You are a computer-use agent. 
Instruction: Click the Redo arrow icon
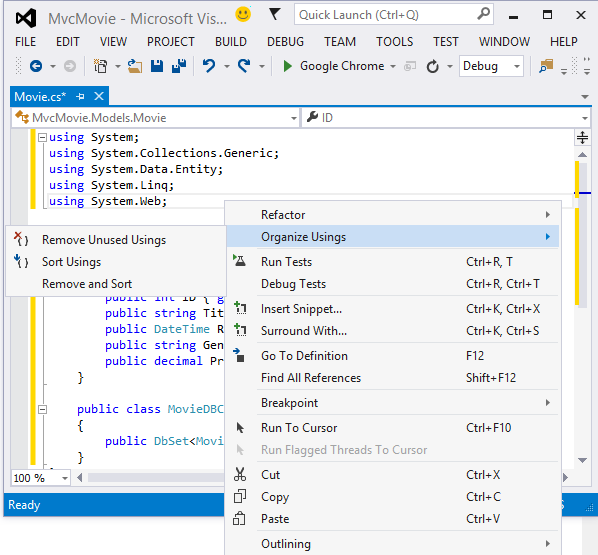[244, 66]
